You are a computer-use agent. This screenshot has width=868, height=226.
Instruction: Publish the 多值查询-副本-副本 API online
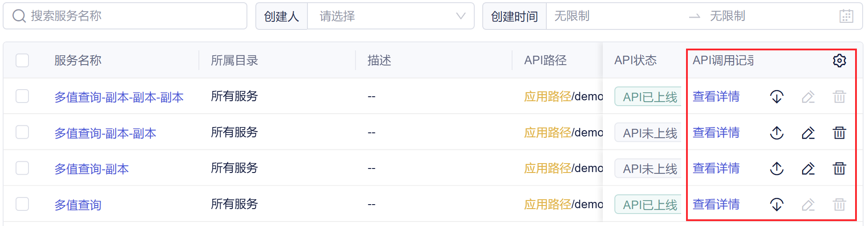point(777,133)
